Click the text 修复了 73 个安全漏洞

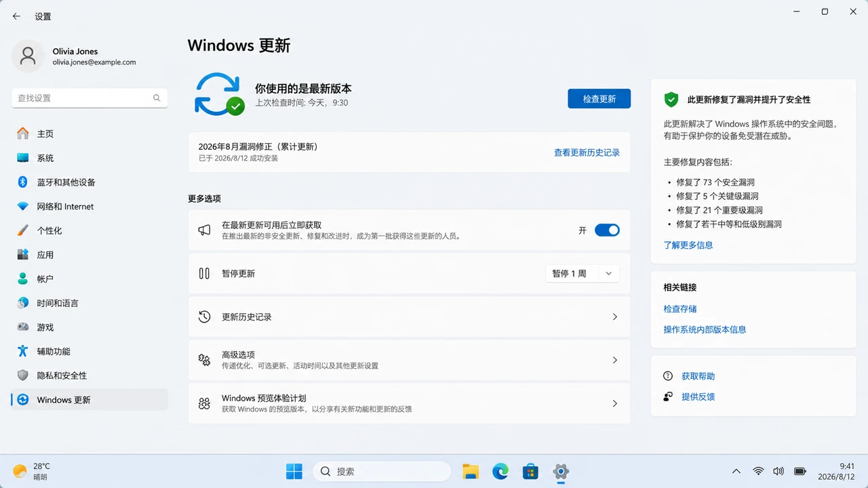coord(715,182)
